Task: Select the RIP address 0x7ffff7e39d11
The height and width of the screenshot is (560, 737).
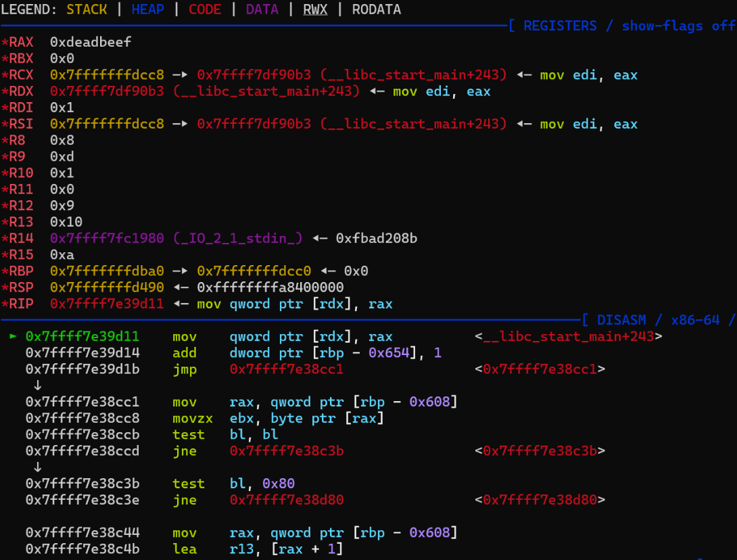Action: (108, 304)
